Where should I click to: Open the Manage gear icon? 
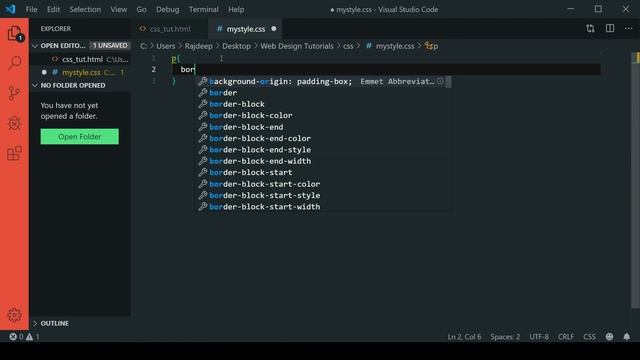click(x=14, y=315)
